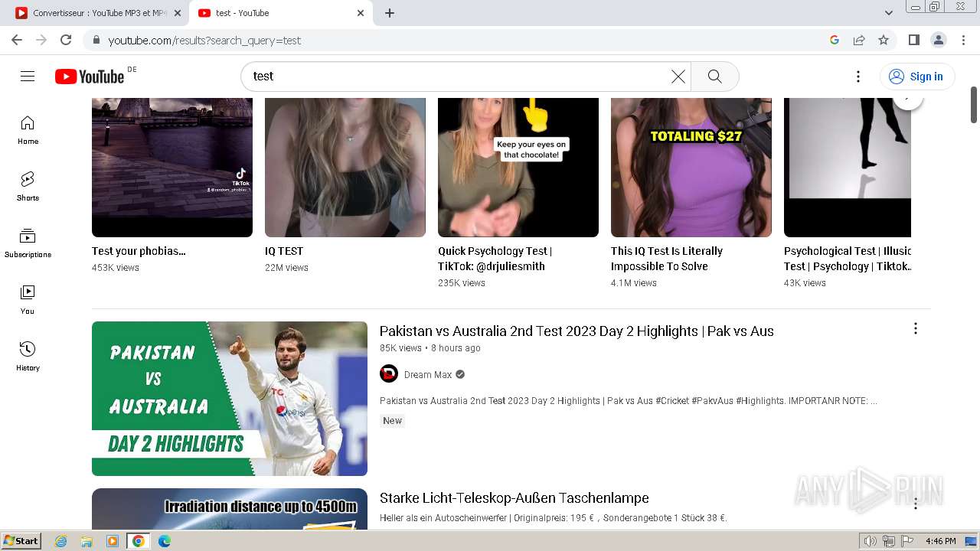980x551 pixels.
Task: Open the Dream Max channel link
Action: coord(428,375)
